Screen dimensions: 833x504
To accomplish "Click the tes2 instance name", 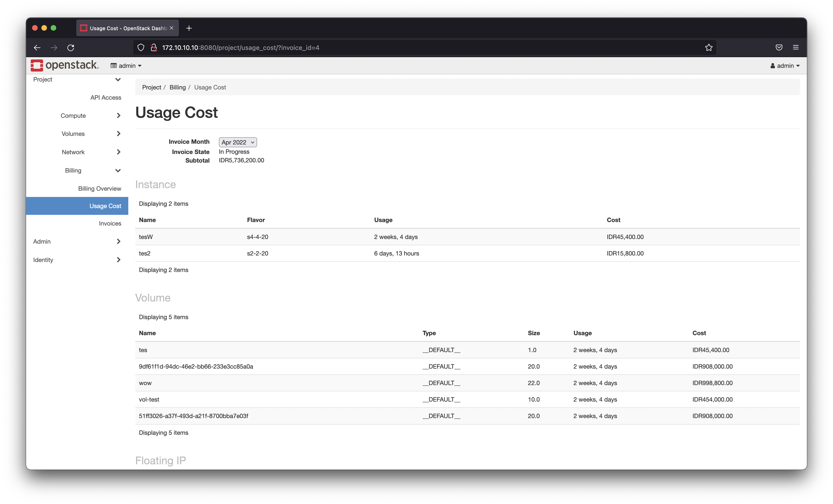I will click(x=144, y=253).
